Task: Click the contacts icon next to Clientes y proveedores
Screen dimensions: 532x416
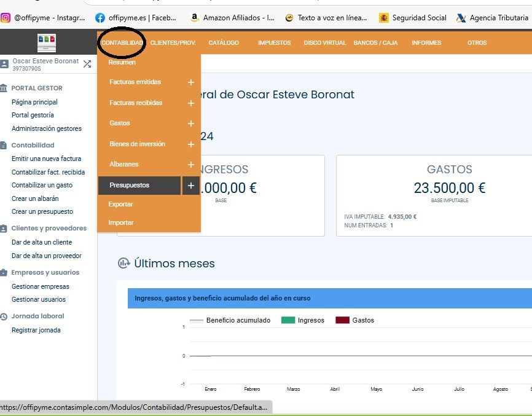Action: coord(4,229)
